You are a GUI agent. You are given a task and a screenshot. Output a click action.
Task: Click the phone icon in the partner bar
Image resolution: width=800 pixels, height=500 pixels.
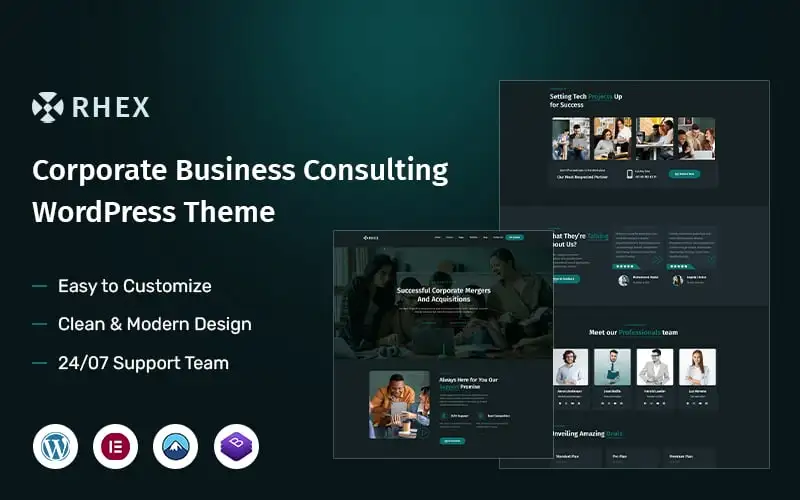coord(630,174)
